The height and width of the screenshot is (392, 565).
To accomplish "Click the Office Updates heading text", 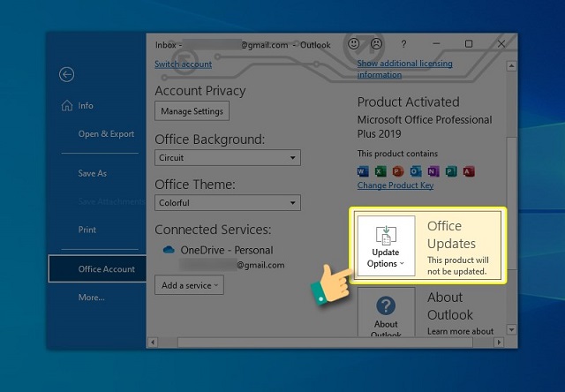I will pos(451,235).
